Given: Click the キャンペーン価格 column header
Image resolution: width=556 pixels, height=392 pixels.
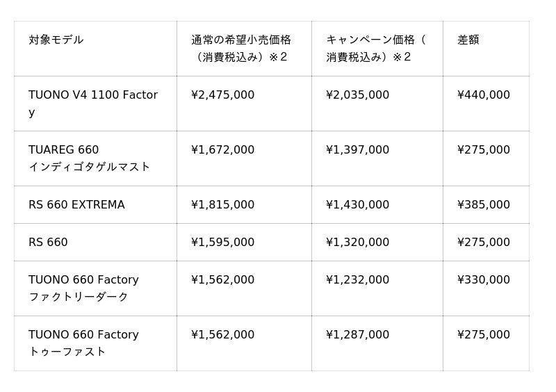Looking at the screenshot, I should [x=375, y=48].
